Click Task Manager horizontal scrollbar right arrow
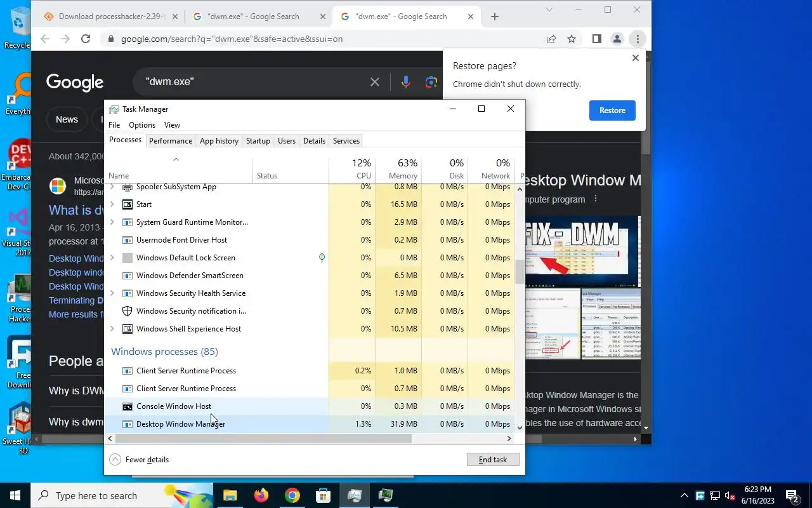Screen dimensions: 812x508 (x=509, y=438)
